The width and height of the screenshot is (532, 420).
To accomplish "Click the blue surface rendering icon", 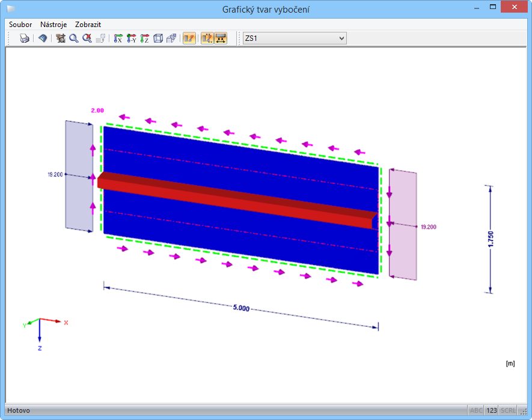I will point(43,38).
